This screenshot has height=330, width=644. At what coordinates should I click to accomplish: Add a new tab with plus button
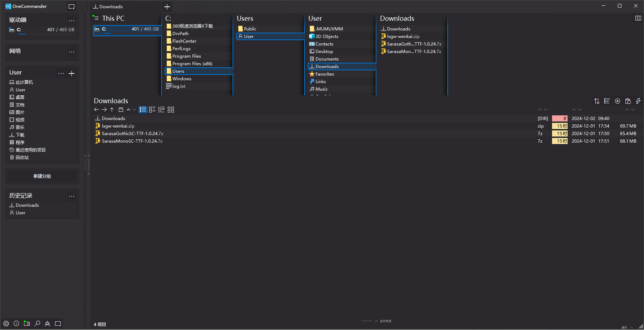click(167, 7)
